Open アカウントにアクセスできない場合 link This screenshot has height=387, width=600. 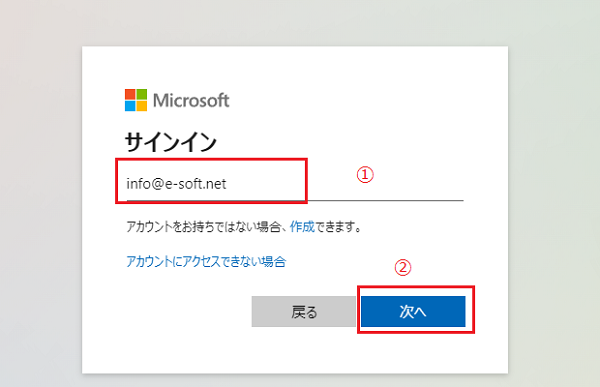click(x=206, y=262)
